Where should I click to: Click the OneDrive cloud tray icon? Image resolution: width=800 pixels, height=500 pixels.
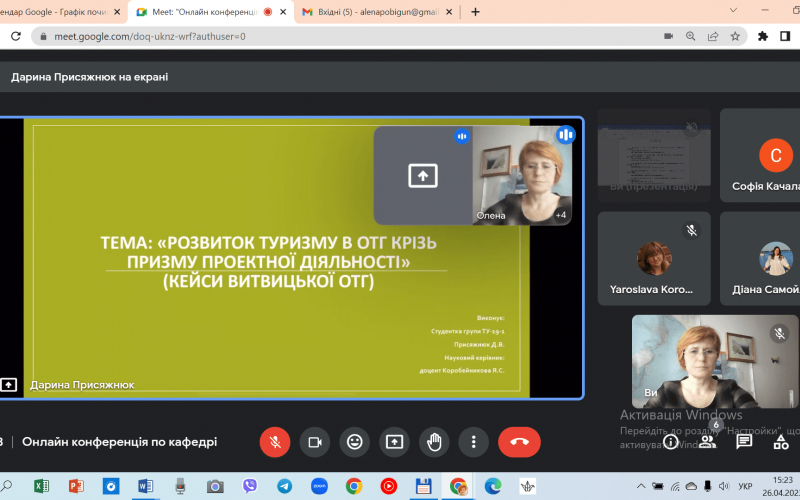pyautogui.click(x=691, y=486)
